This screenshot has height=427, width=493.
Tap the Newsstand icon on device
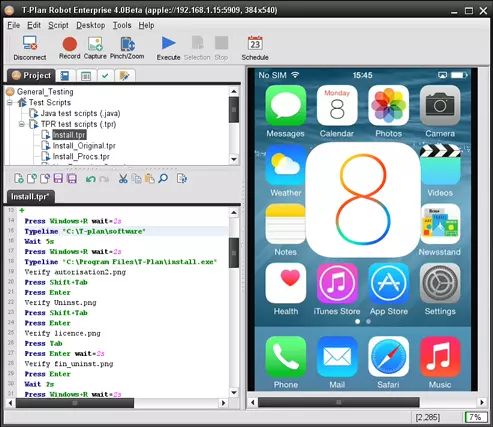(x=440, y=224)
